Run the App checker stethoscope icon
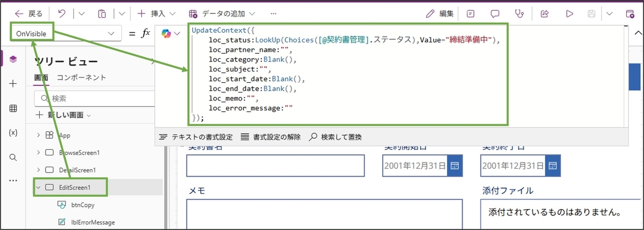The height and width of the screenshot is (230, 644). pyautogui.click(x=519, y=13)
